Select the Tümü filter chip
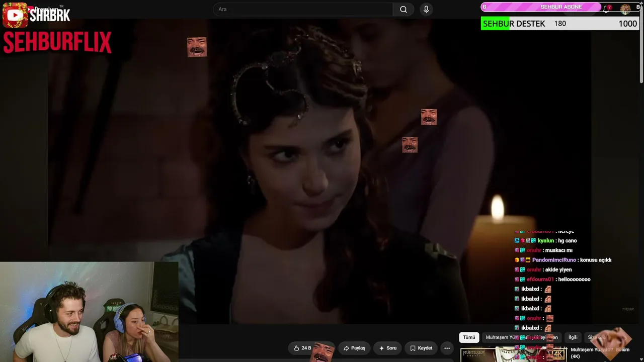 tap(469, 337)
